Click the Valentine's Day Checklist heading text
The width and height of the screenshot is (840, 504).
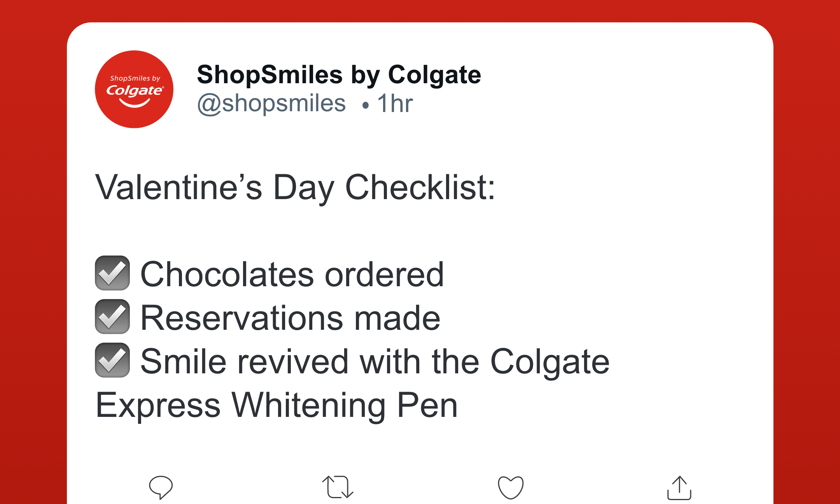[295, 187]
